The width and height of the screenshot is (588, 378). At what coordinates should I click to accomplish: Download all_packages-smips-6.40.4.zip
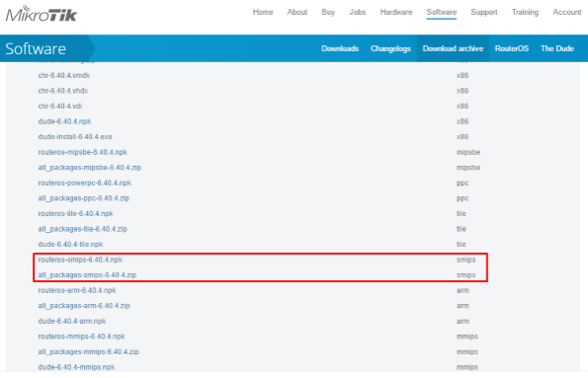pos(87,275)
